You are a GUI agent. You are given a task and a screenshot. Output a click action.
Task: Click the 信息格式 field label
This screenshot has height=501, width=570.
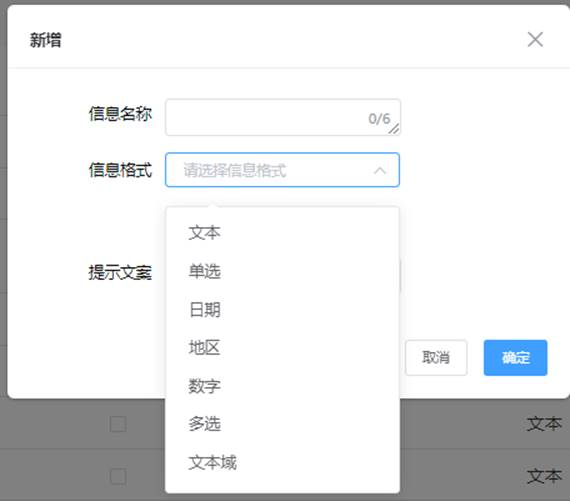pos(120,170)
